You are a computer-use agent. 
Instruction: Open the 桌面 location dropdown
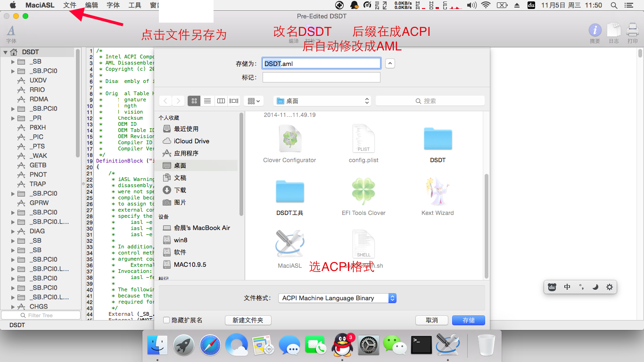point(322,101)
